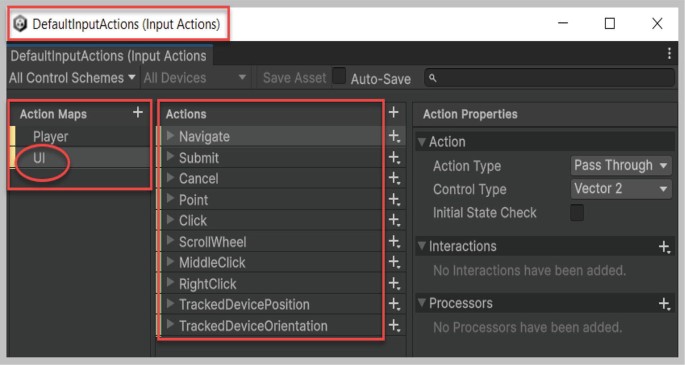This screenshot has height=365, width=685.
Task: Select the DefaultInputActions tab
Action: [x=109, y=56]
